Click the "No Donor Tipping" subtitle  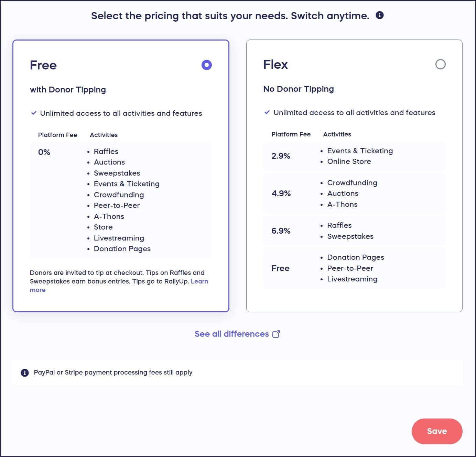pyautogui.click(x=299, y=89)
